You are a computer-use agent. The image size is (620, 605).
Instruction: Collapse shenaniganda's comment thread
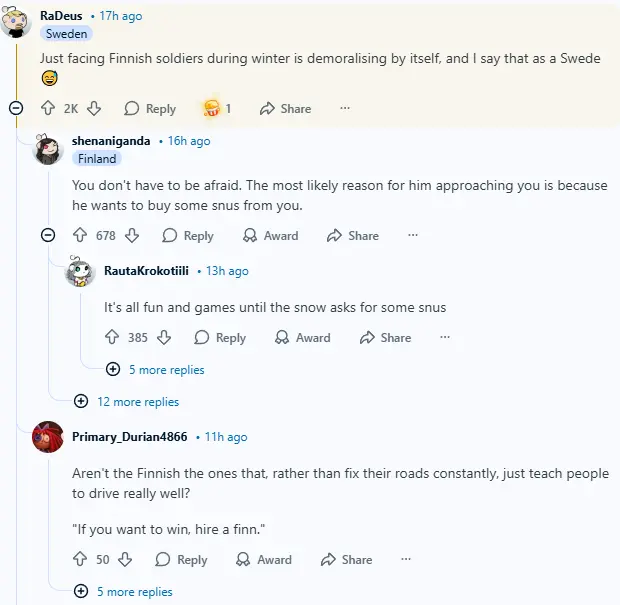click(48, 235)
